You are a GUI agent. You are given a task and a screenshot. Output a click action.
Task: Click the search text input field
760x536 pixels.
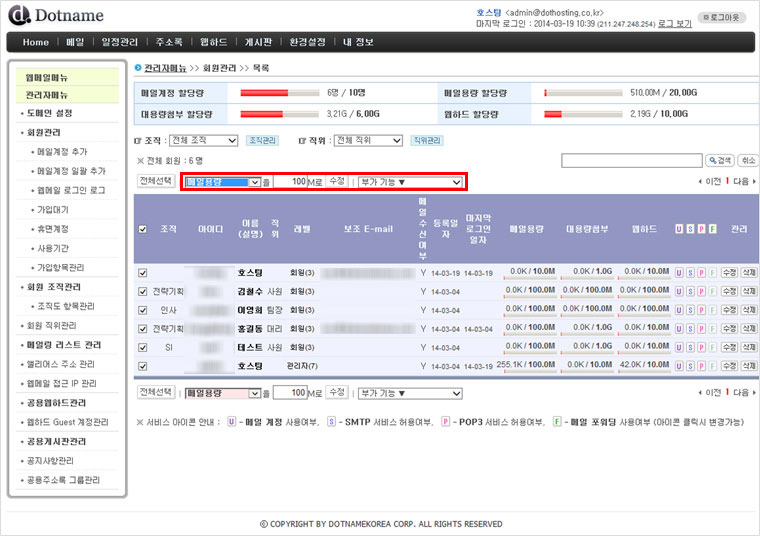coord(631,160)
